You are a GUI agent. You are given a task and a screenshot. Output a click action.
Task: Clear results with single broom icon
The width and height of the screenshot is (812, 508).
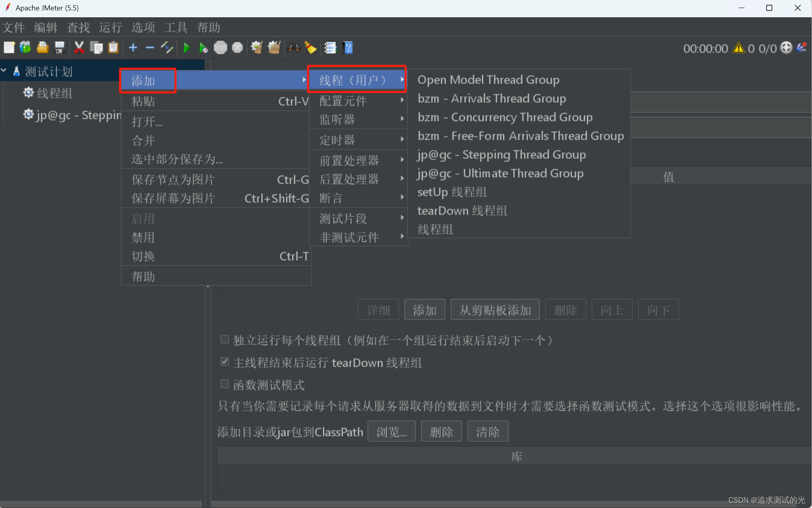pyautogui.click(x=257, y=48)
